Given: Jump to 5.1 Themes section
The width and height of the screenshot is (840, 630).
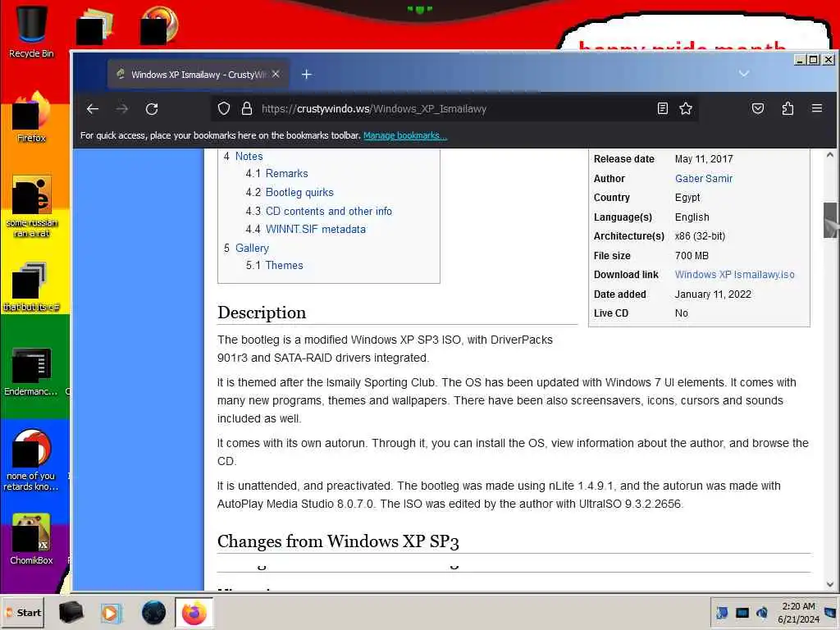Looking at the screenshot, I should (284, 265).
